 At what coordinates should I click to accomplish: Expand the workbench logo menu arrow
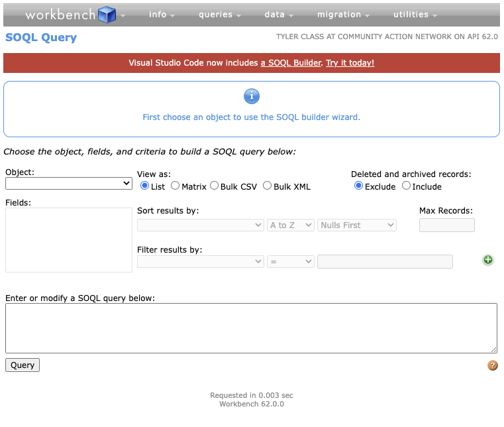click(x=123, y=15)
